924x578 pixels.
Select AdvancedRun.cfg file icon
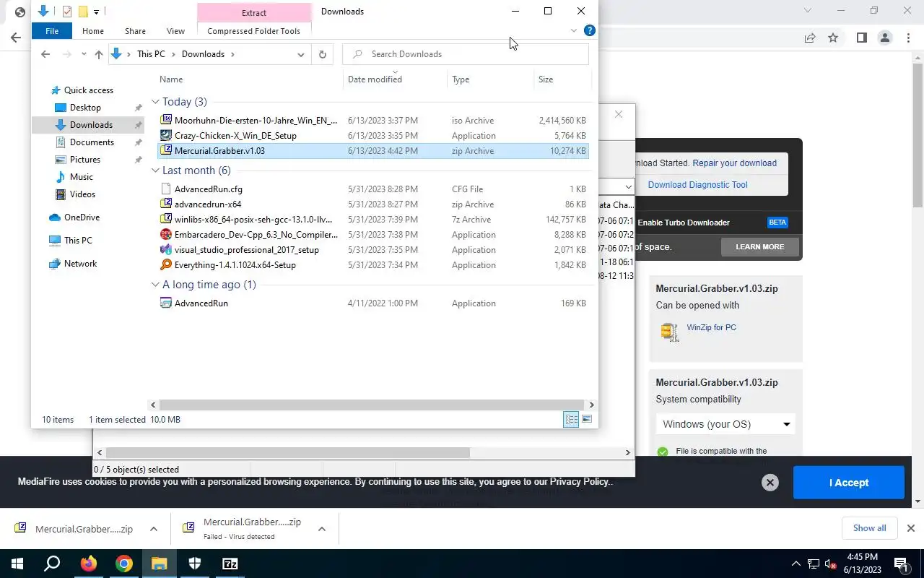click(166, 189)
